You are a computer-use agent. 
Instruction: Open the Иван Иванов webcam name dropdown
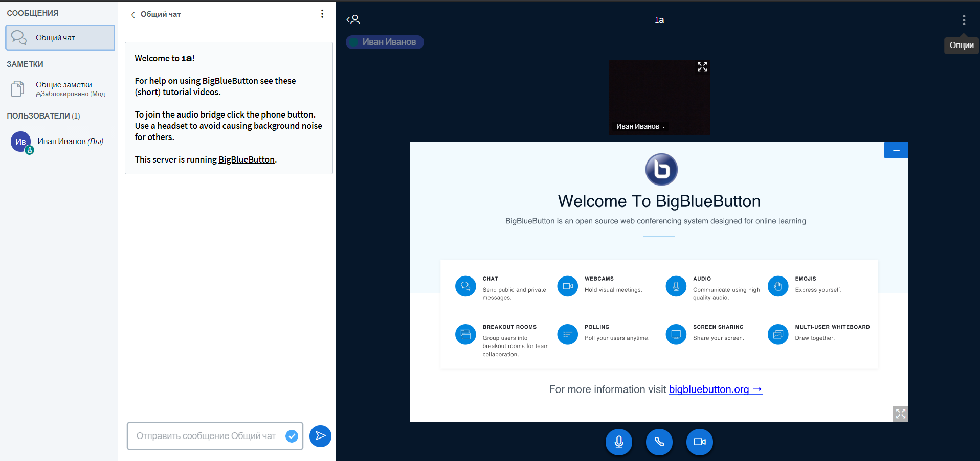pos(640,126)
